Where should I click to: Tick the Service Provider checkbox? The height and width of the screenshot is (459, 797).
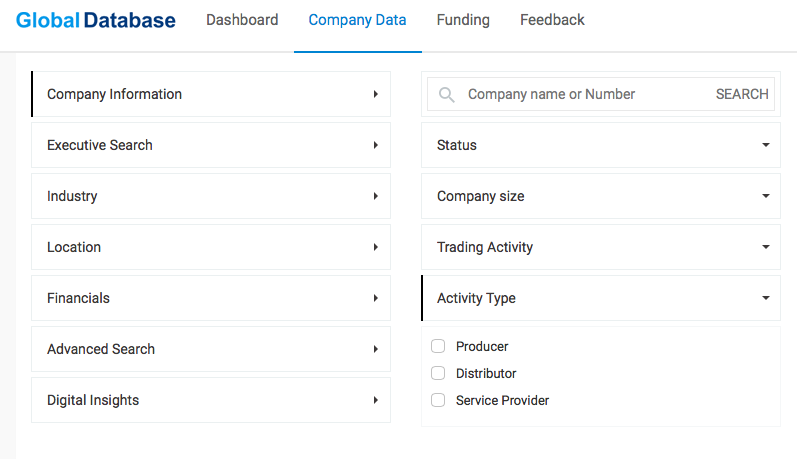(x=438, y=400)
